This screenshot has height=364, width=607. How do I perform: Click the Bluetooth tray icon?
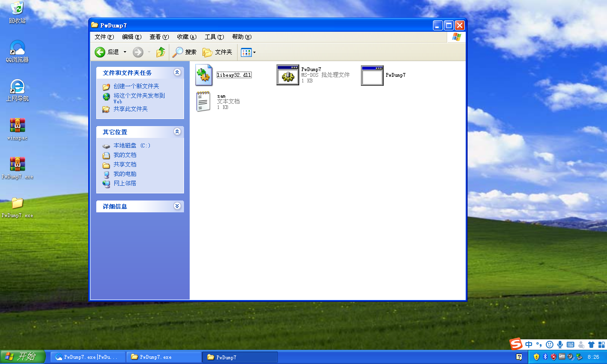545,357
